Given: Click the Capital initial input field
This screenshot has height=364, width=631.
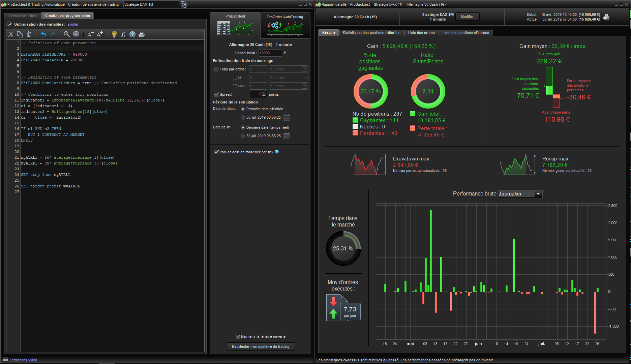Looking at the screenshot, I should tap(270, 53).
